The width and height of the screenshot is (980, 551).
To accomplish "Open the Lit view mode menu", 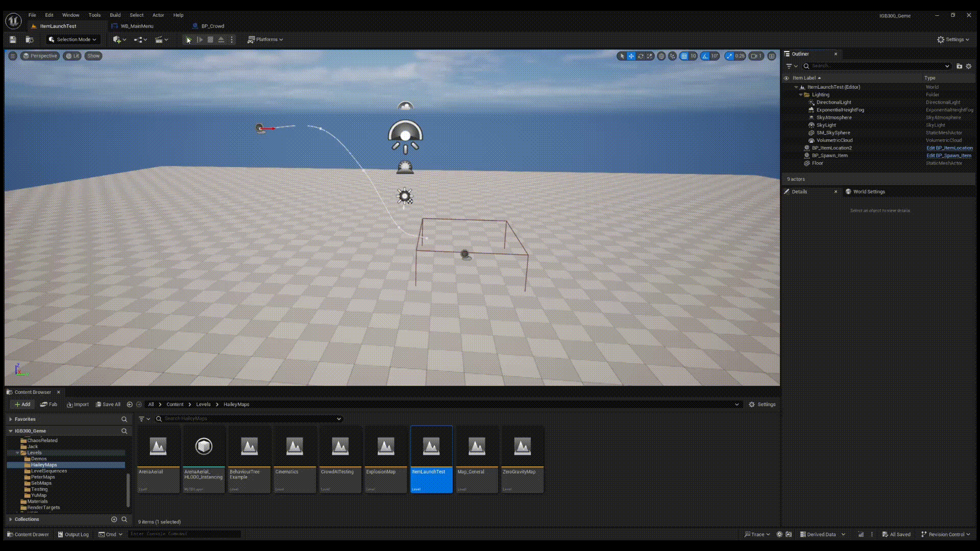I will [72, 56].
